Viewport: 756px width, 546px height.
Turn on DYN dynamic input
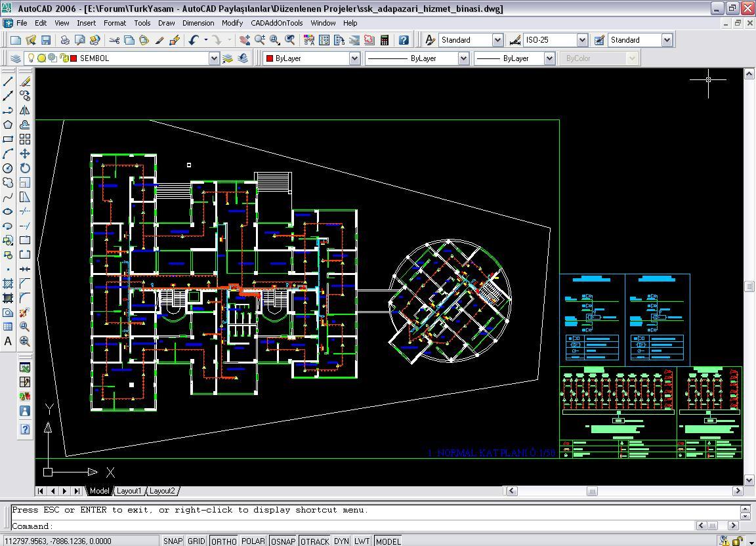[x=341, y=541]
